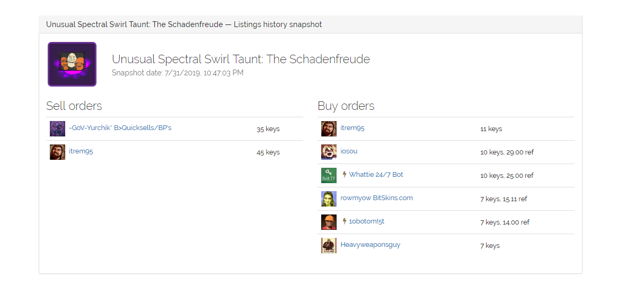
Task: Click itrem95 avatar in Buy orders
Action: click(329, 129)
